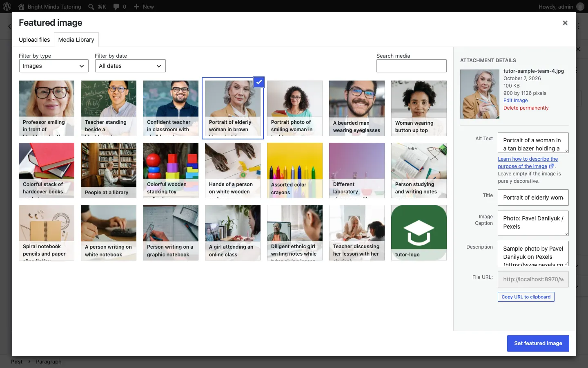Focus the Search media field
The image size is (588, 368).
point(411,66)
